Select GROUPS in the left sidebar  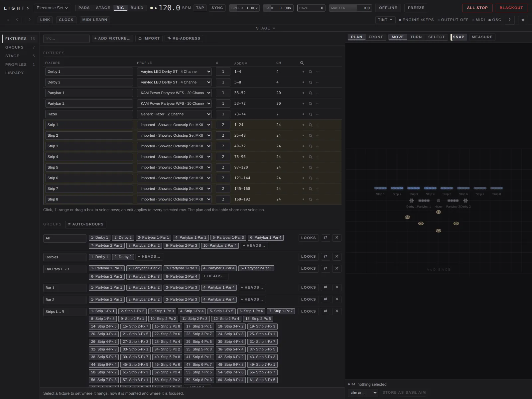click(14, 48)
